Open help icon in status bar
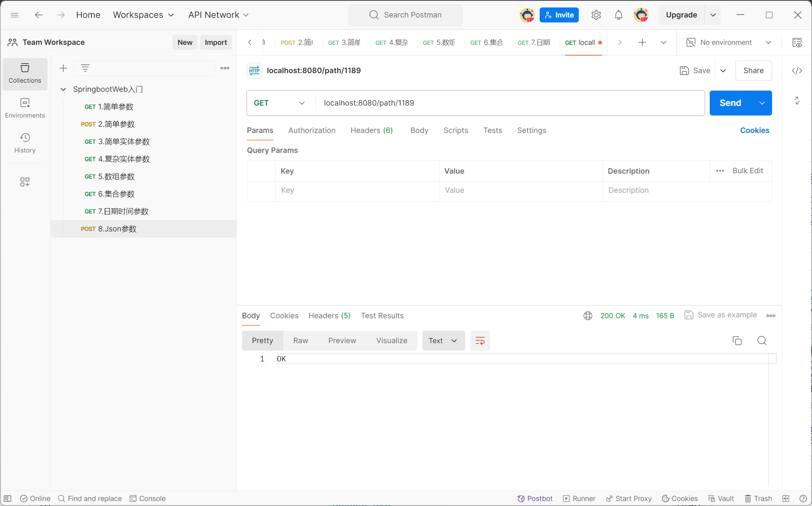Viewport: 812px width, 506px height. [x=803, y=499]
